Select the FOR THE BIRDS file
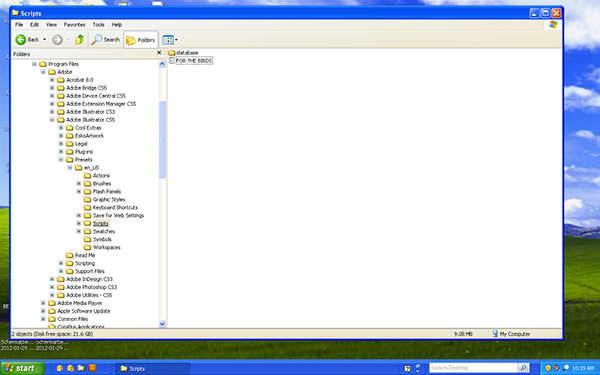This screenshot has width=600, height=375. click(x=191, y=60)
